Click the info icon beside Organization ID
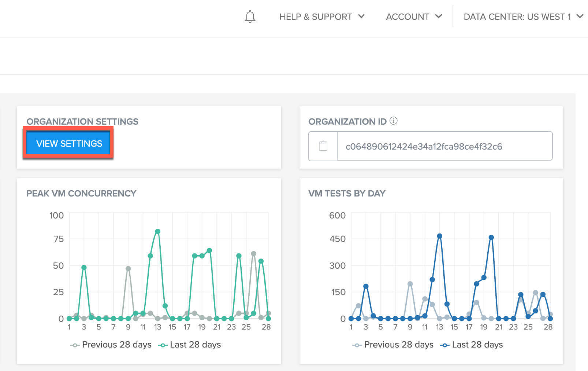 394,121
